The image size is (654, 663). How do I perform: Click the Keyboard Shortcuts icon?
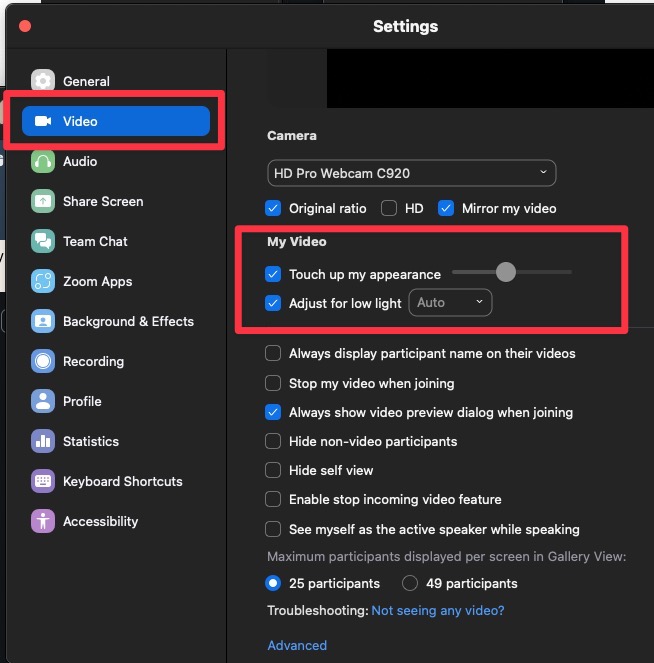(x=43, y=481)
